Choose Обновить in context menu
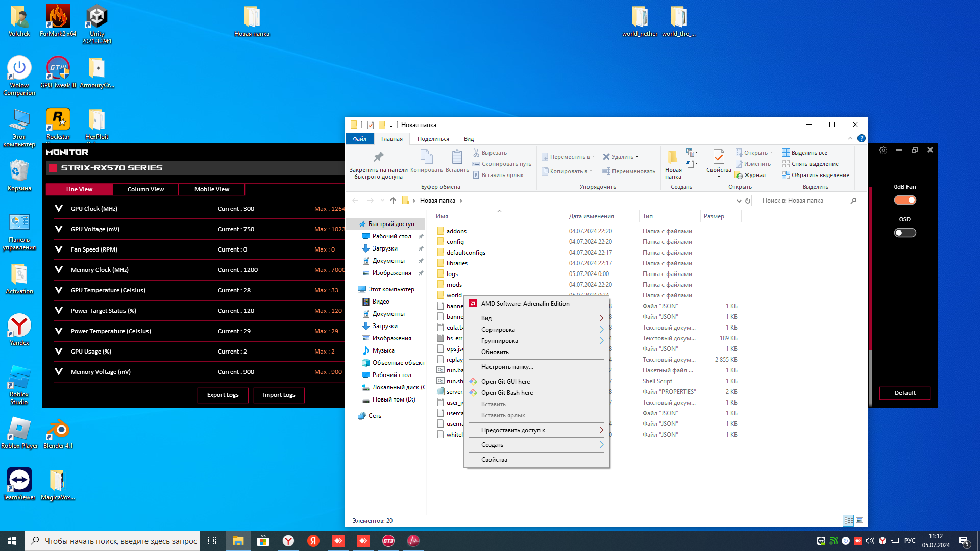 click(x=536, y=352)
